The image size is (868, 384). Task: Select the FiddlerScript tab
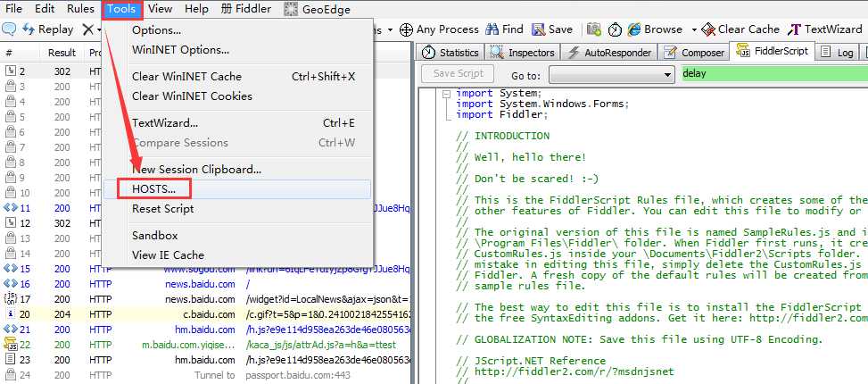pyautogui.click(x=773, y=52)
